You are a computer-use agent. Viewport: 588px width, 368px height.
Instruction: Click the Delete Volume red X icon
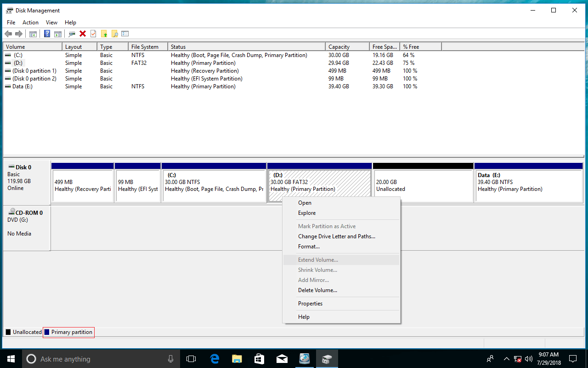tap(83, 34)
